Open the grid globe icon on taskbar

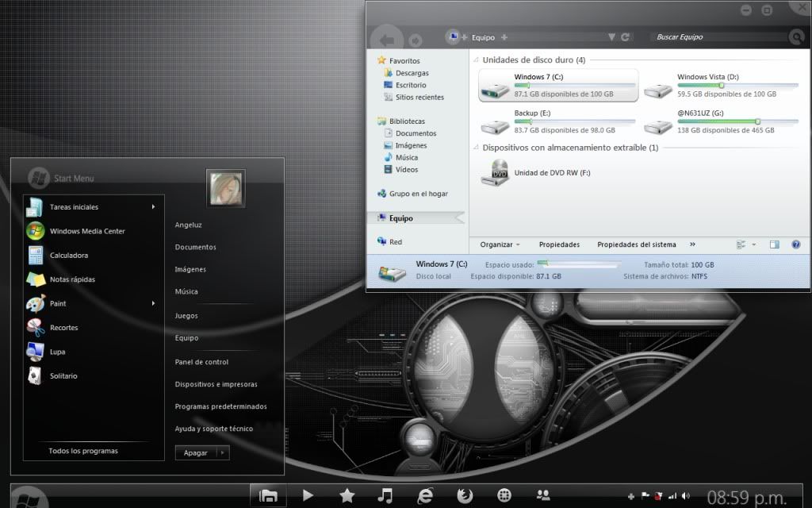click(504, 495)
